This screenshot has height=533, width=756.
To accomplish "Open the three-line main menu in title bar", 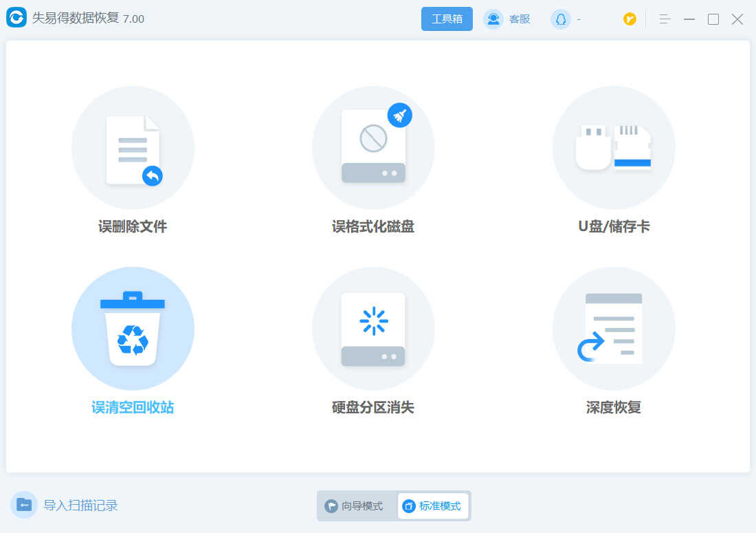I will coord(664,19).
